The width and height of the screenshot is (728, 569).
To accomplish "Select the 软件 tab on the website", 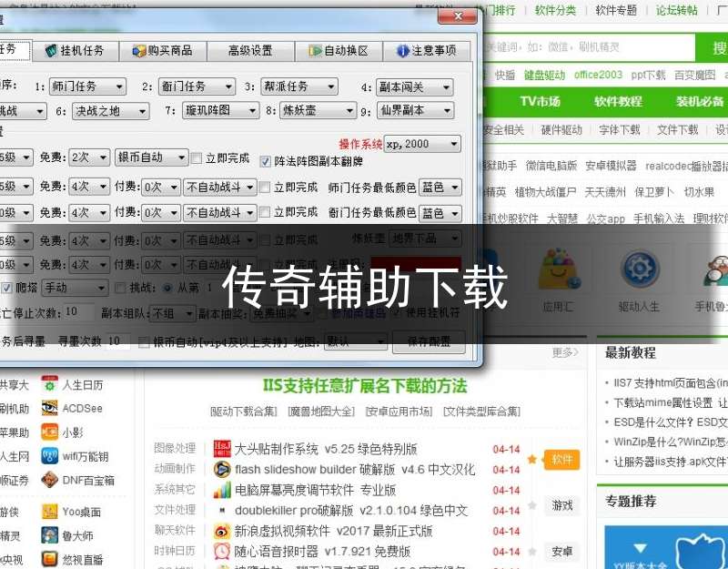I will 562,460.
